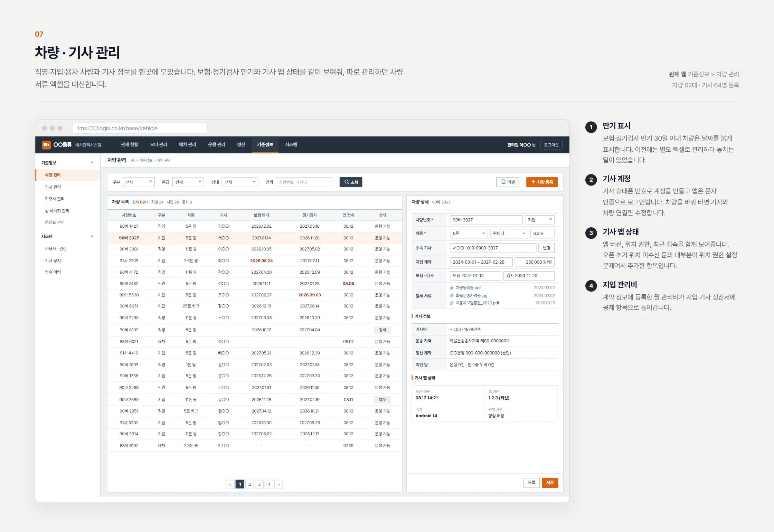Image resolution: width=774 pixels, height=532 pixels.
Task: Click the 저장 save button
Action: point(550,483)
